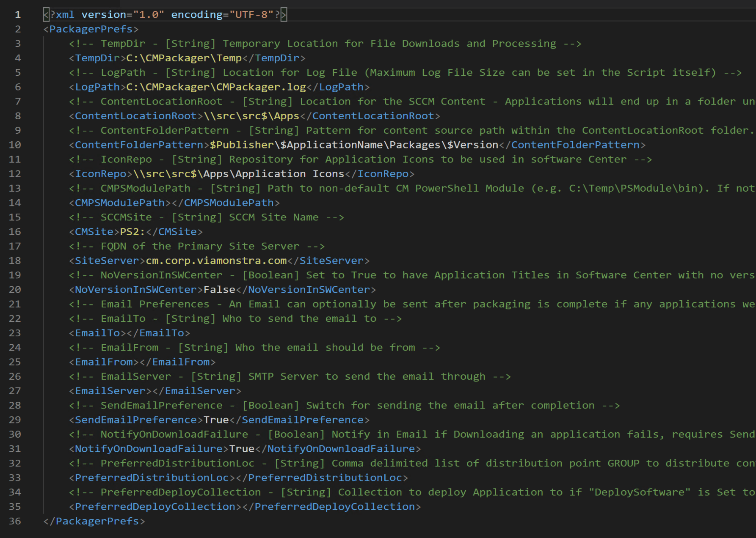Screen dimensions: 756x538
Task: Click the opening PreferredDistributionLoc tag
Action: [x=152, y=478]
